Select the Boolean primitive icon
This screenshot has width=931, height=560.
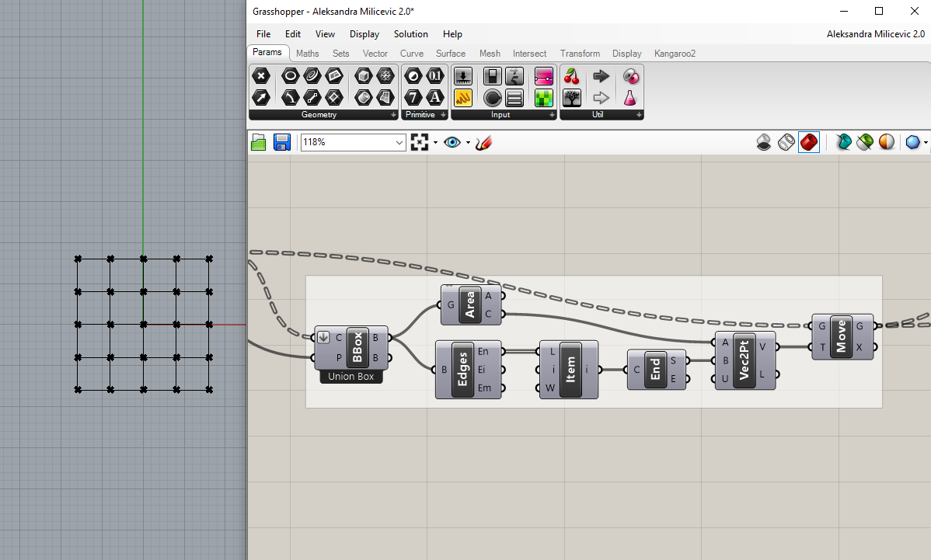(413, 76)
